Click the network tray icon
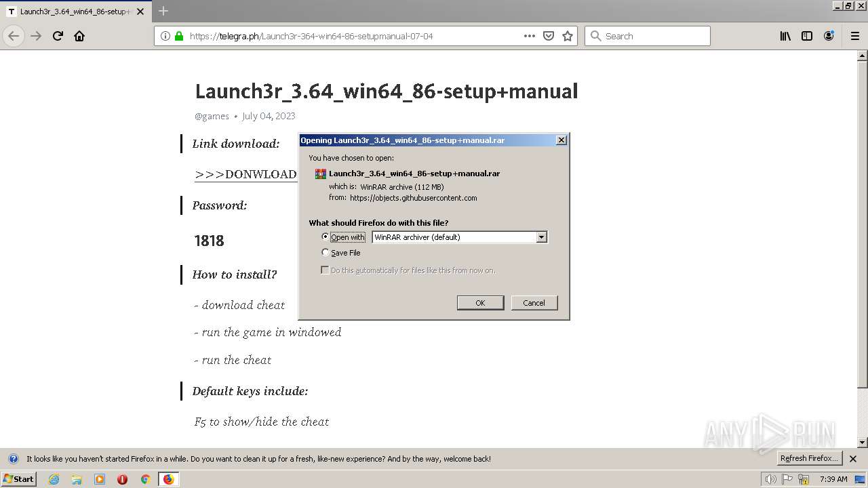Screen dimensions: 868x488 click(x=804, y=479)
